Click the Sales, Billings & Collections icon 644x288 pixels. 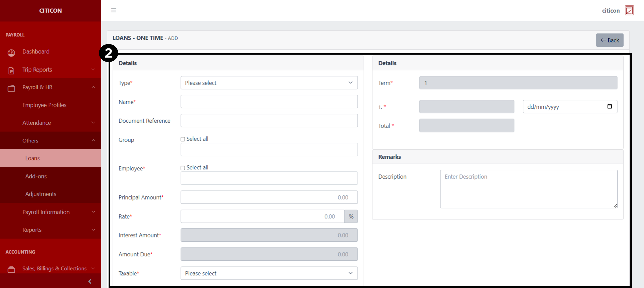[11, 269]
